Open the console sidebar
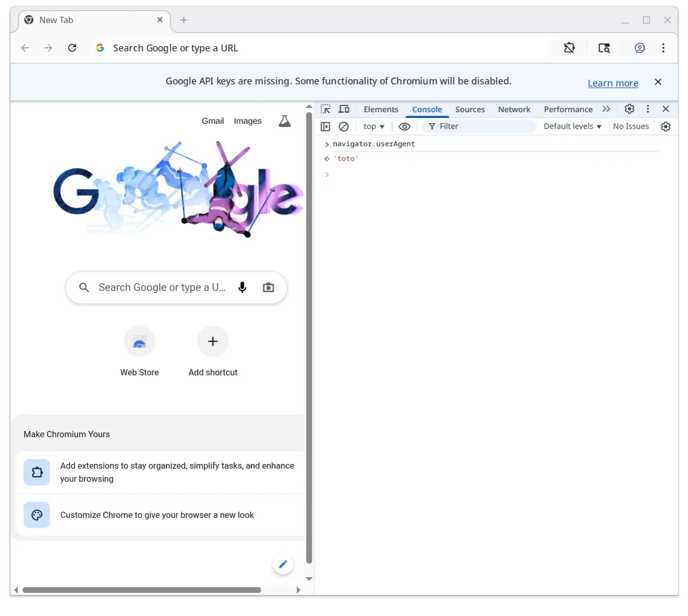Image resolution: width=688 pixels, height=616 pixels. click(325, 126)
